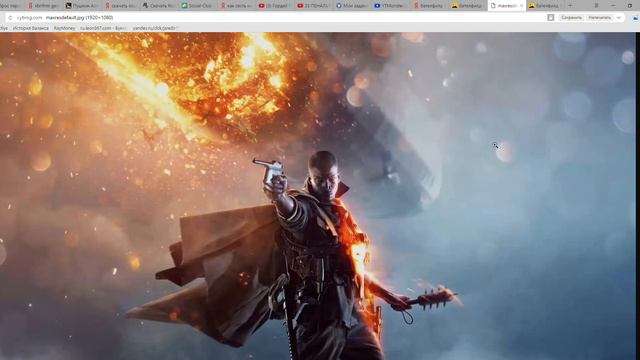The width and height of the screenshot is (640, 360).
Task: Click the Battlefield 1 soldier image
Action: (x=318, y=196)
